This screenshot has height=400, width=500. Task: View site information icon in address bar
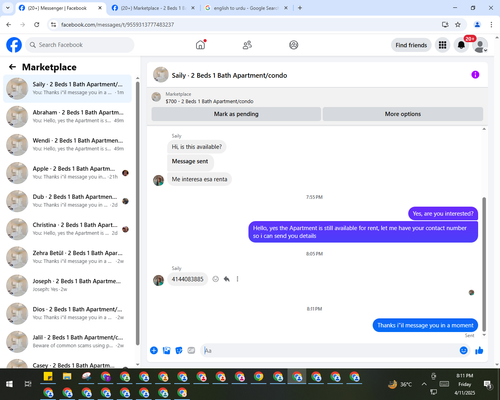(53, 25)
